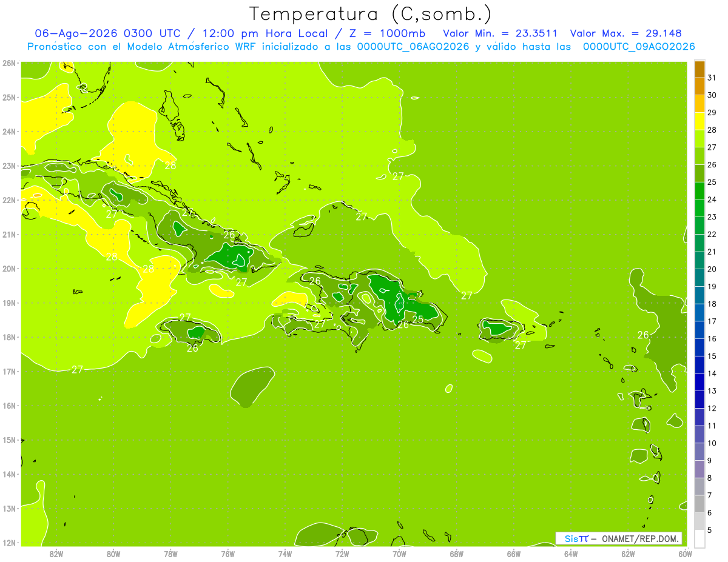Pick the olive-green swatch between 25 and 26
Viewport: 728px width, 562px height.
[x=699, y=173]
